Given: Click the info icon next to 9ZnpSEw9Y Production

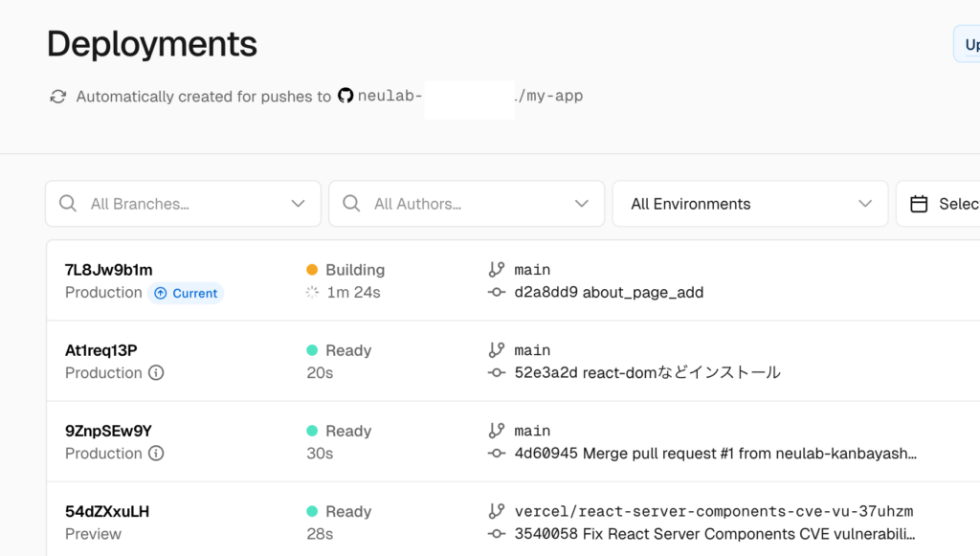Looking at the screenshot, I should (x=156, y=454).
